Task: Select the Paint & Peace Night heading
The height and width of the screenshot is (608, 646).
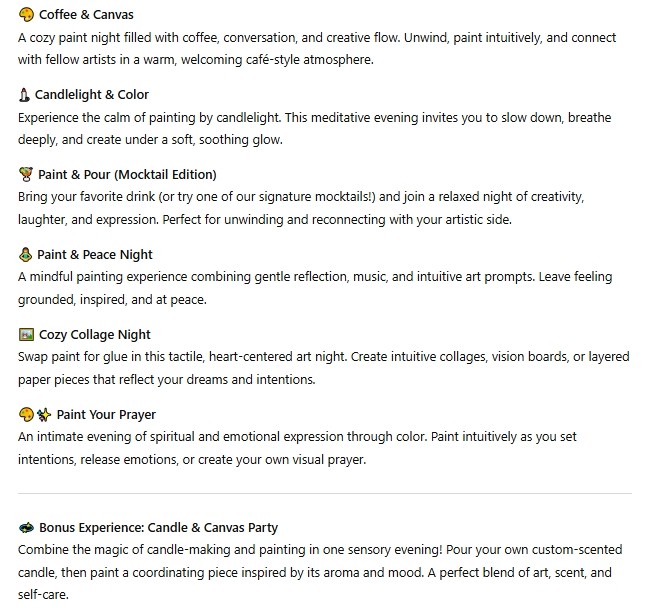Action: click(95, 255)
